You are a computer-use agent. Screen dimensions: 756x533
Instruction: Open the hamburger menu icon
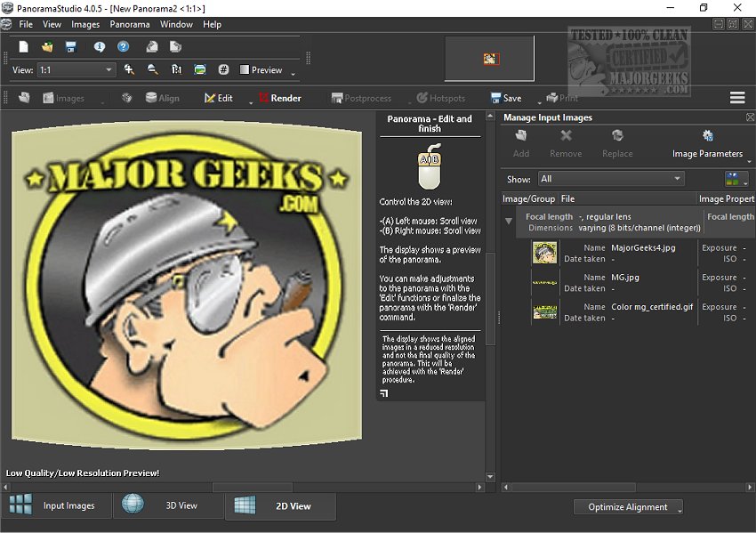pos(736,98)
